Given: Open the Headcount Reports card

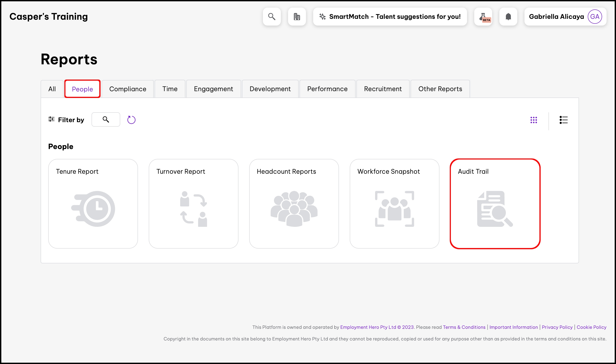Looking at the screenshot, I should pos(294,204).
